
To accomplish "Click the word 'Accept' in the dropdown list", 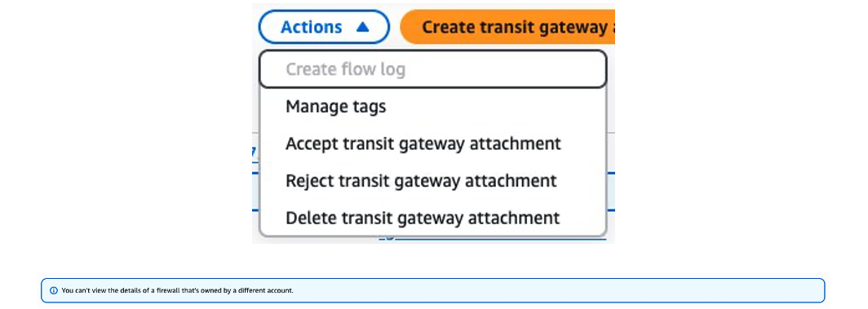I will 312,143.
